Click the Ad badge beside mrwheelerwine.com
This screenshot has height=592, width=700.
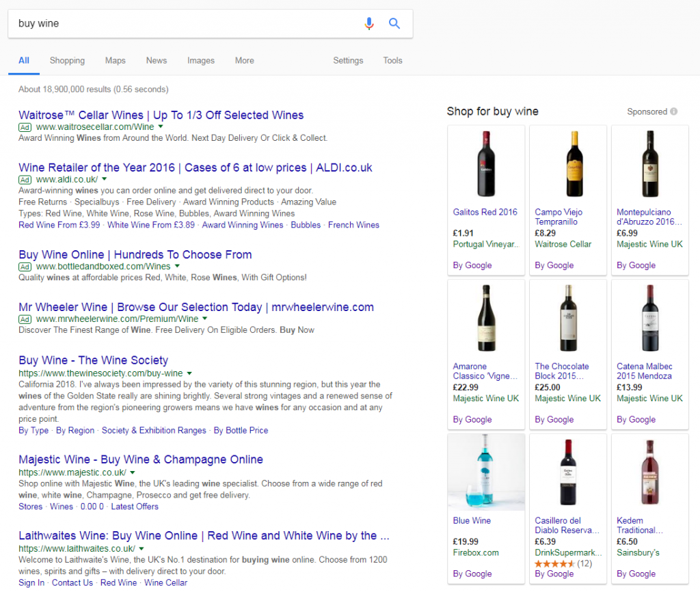[x=25, y=320]
